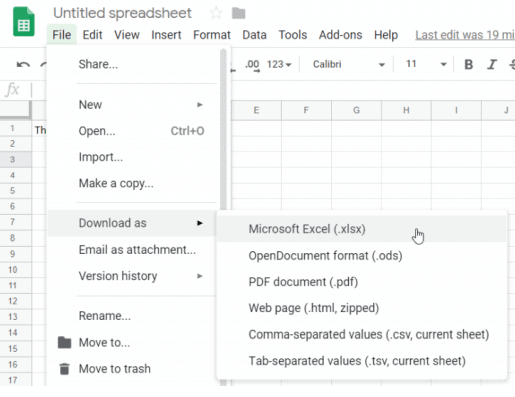Open the Format menu
This screenshot has width=515, height=397.
pos(212,35)
